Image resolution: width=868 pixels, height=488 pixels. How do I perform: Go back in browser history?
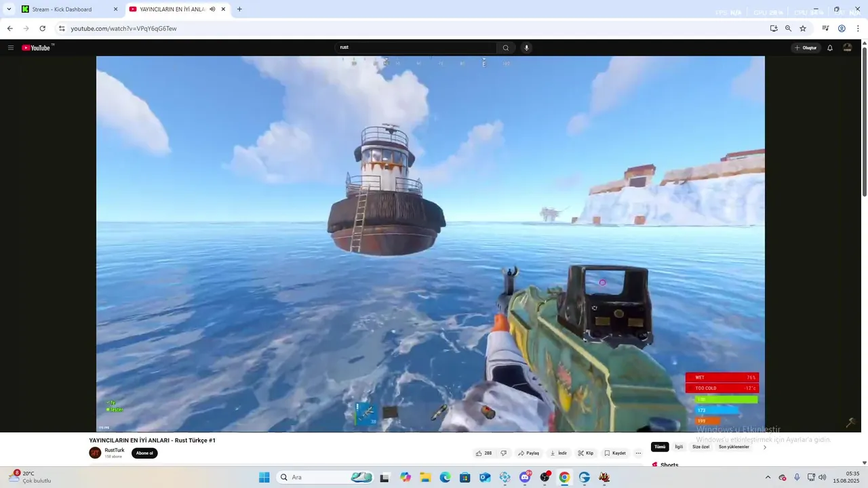tap(9, 28)
